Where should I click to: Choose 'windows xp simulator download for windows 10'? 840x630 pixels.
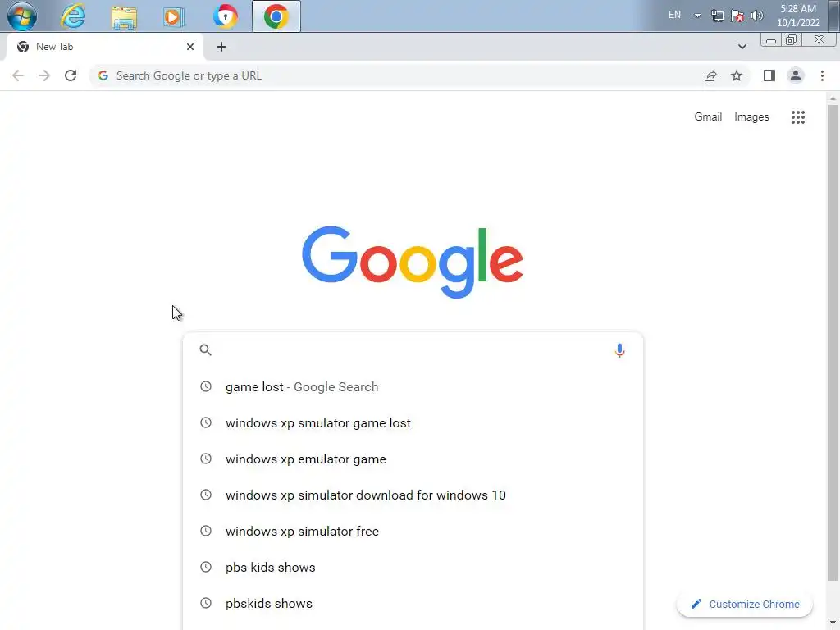(x=413, y=495)
